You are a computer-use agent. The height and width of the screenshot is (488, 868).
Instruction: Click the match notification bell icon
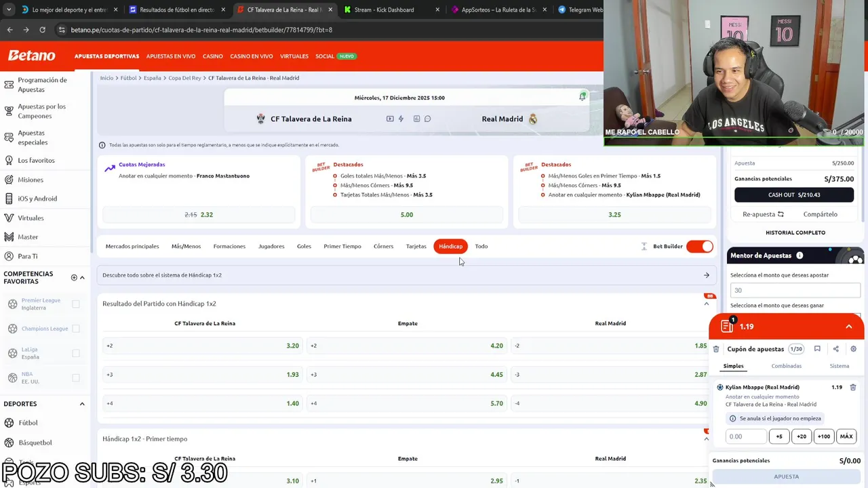[582, 97]
